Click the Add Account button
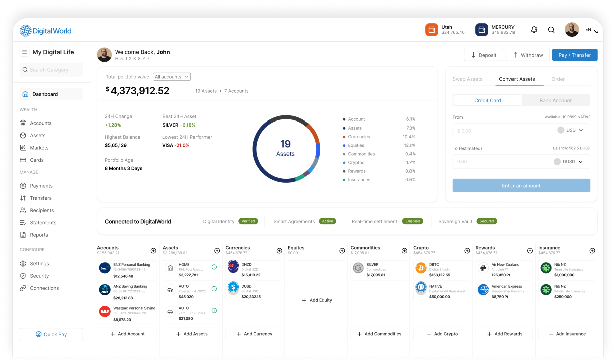This screenshot has height=364, width=616. click(x=127, y=334)
